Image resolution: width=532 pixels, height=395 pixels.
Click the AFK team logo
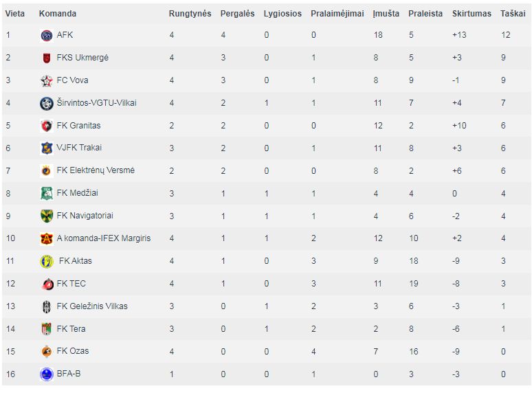[x=47, y=35]
